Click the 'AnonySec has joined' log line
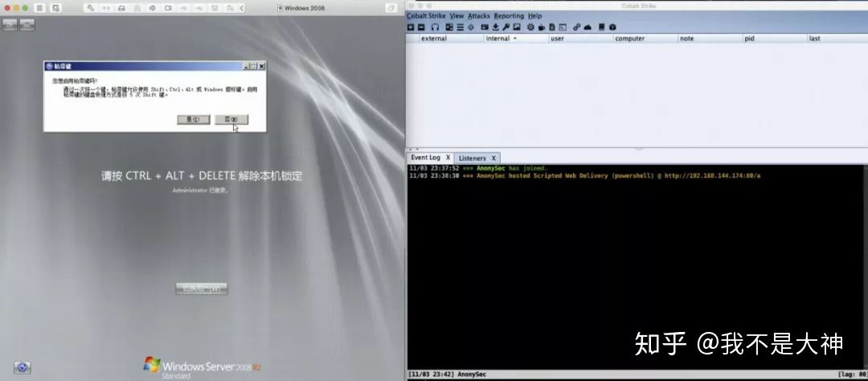 478,168
